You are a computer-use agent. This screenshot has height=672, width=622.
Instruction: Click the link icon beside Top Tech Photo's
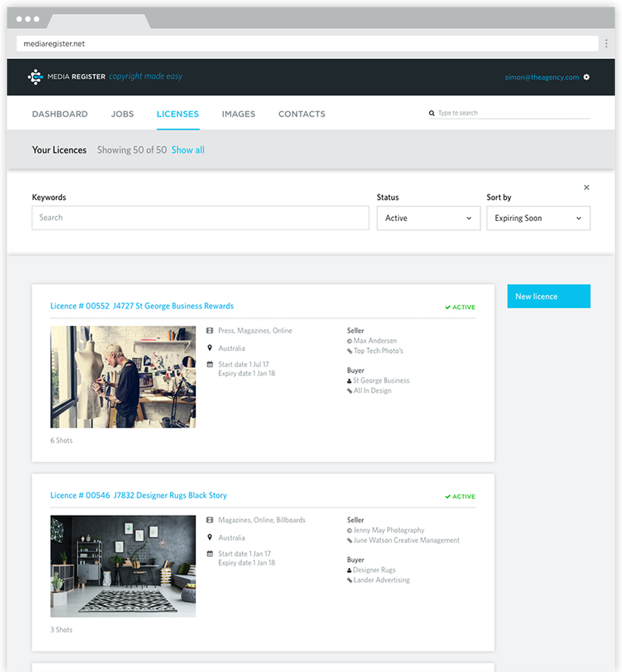coord(350,351)
